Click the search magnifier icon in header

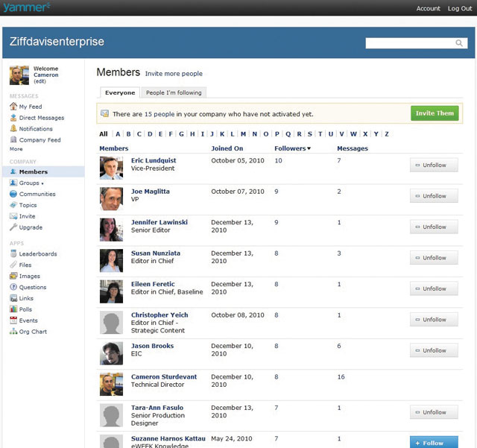tap(459, 43)
